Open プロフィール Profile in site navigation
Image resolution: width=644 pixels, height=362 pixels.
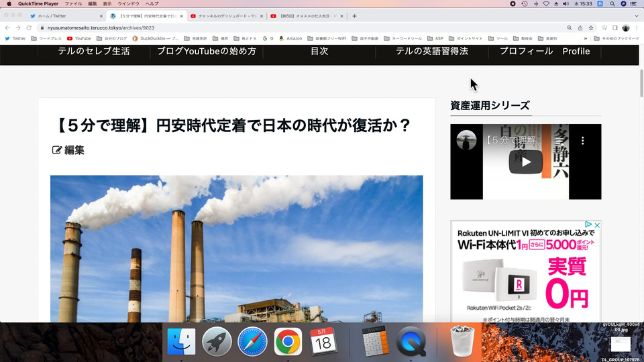pyautogui.click(x=545, y=52)
